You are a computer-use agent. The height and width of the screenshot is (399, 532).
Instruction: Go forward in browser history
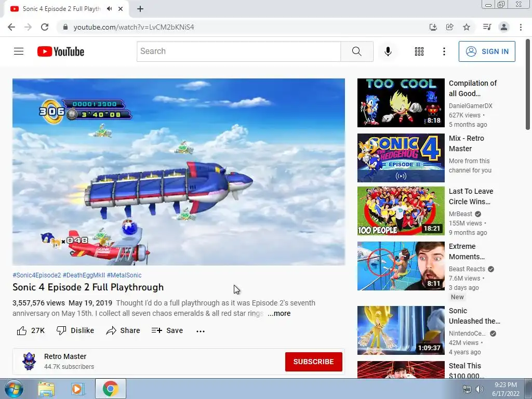28,27
